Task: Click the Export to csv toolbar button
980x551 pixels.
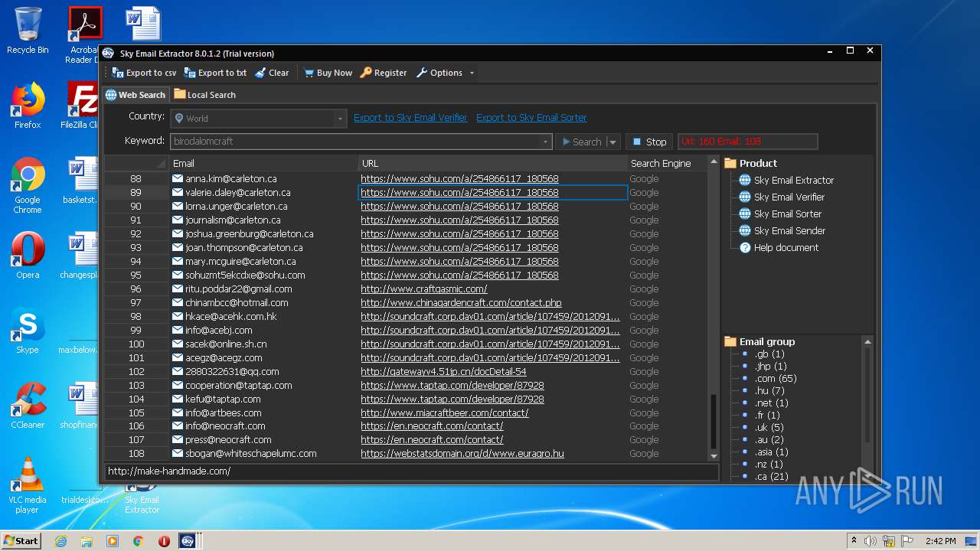Action: click(144, 73)
